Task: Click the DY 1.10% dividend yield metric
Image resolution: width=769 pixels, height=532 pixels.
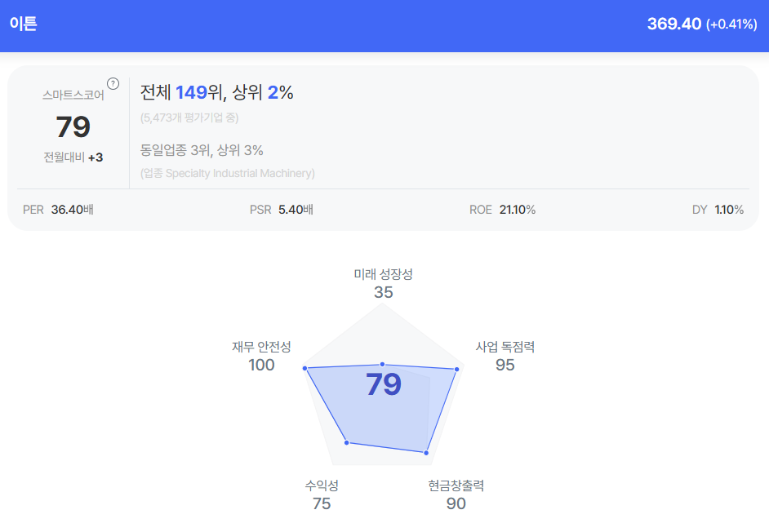Action: [x=718, y=210]
